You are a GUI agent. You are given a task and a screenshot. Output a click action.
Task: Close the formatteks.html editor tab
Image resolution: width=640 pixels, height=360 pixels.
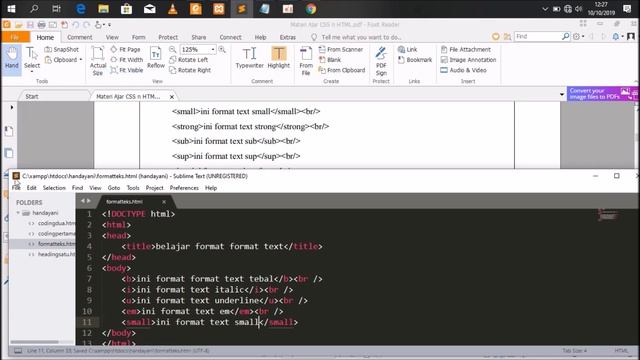click(164, 202)
